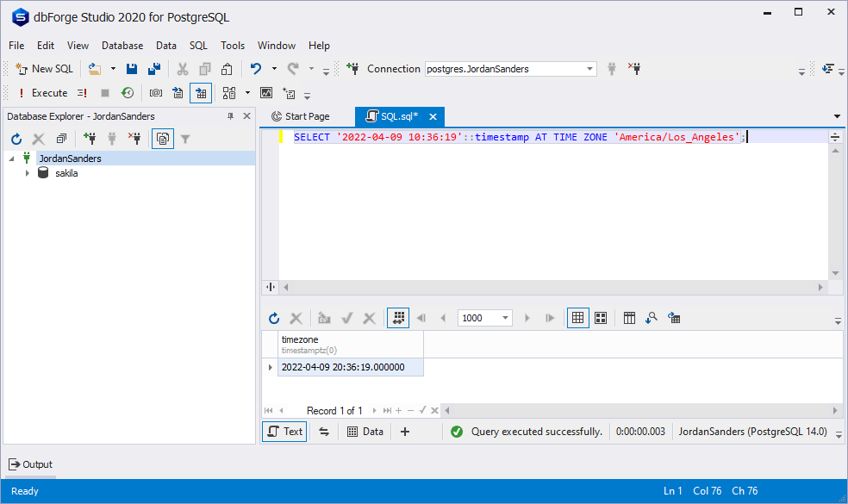Open the Save file icon

[131, 68]
